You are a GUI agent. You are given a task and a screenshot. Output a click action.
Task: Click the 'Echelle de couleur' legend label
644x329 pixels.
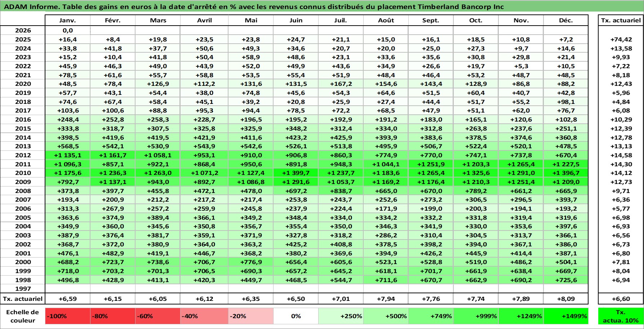click(x=23, y=316)
